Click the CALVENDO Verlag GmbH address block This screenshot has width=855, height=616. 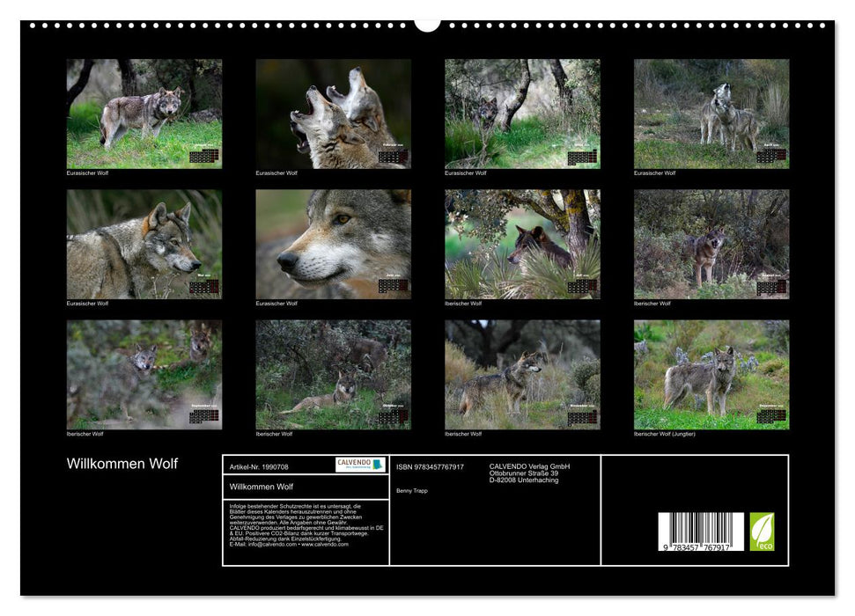pyautogui.click(x=530, y=473)
